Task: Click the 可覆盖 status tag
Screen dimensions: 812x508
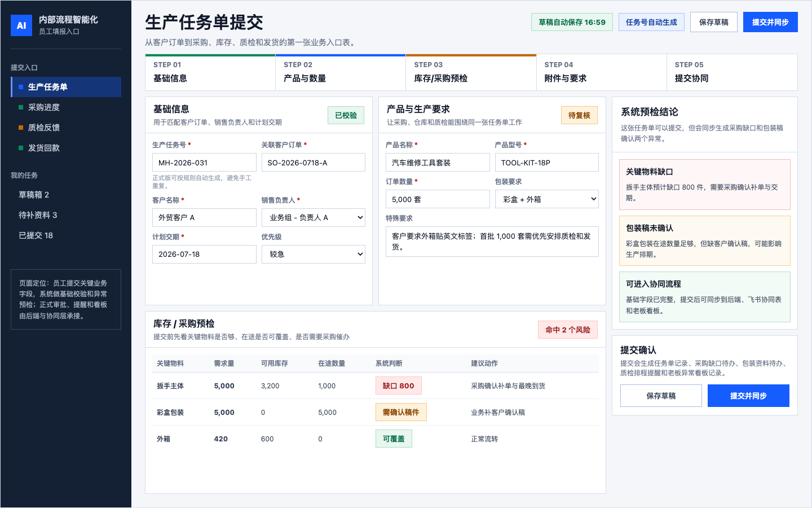Action: point(394,439)
